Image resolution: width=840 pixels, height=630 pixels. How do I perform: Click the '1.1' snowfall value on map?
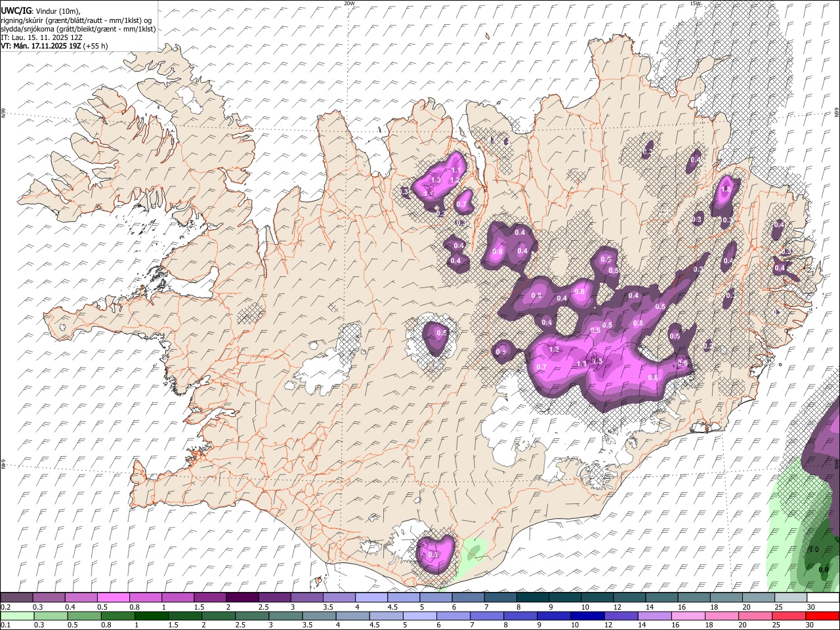coord(456,170)
